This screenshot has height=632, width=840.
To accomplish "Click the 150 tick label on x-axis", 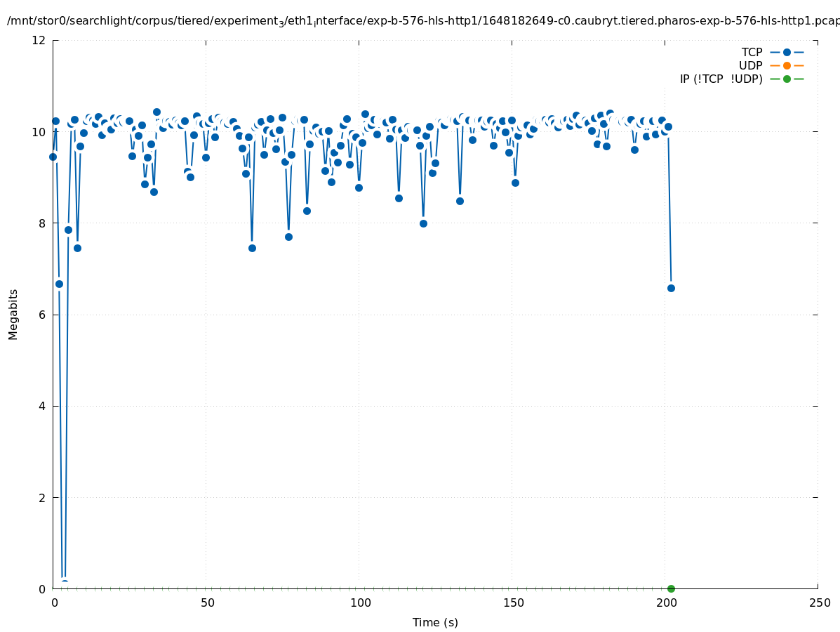I will pos(512,603).
